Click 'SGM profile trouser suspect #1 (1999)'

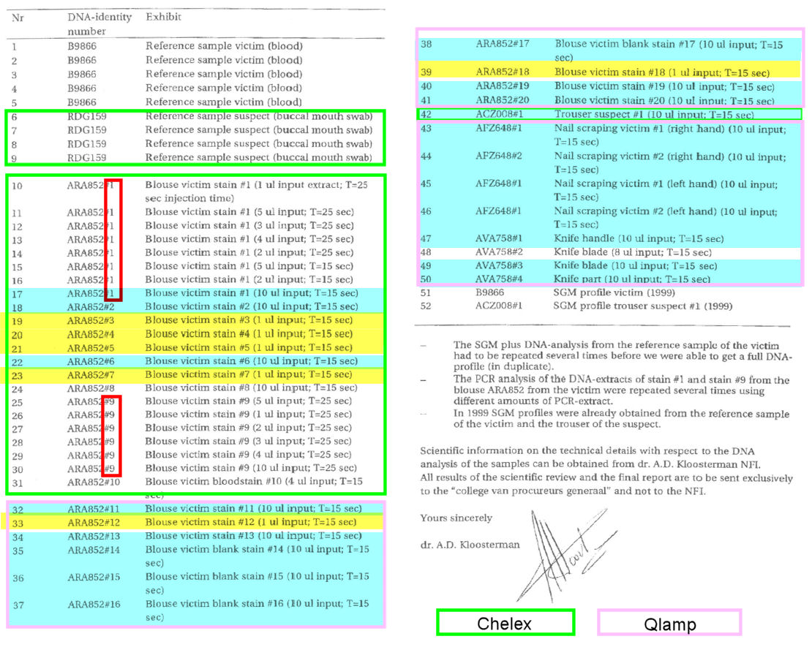coord(643,306)
